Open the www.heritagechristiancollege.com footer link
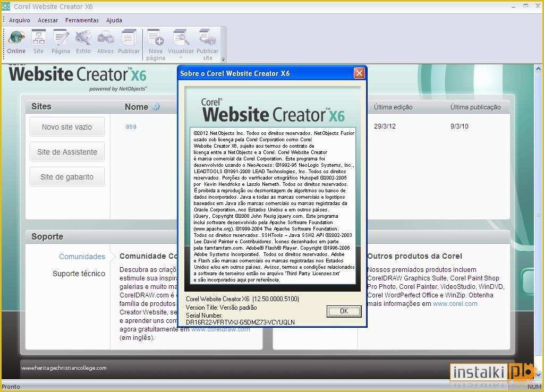This screenshot has width=544, height=392. click(64, 368)
